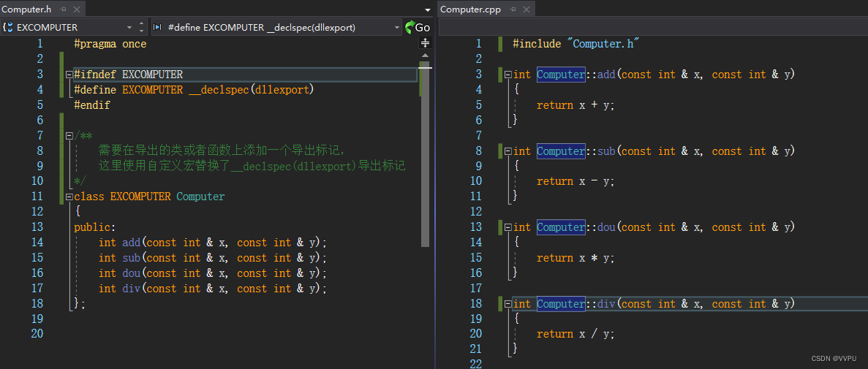The height and width of the screenshot is (369, 868).
Task: Click highlighted 'Computer' in the Computer::dou line
Action: pos(561,227)
